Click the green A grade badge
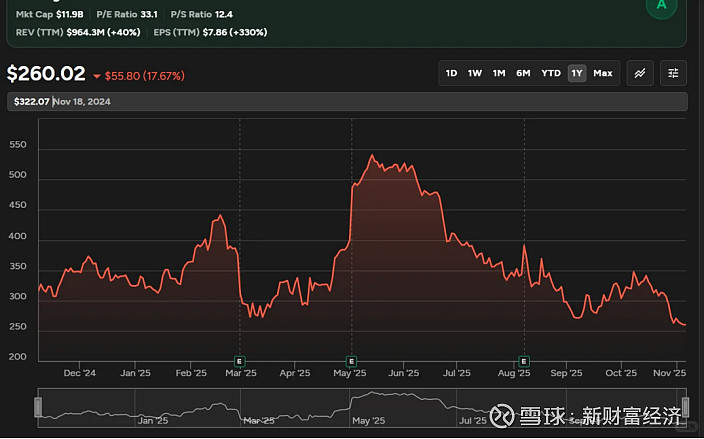The width and height of the screenshot is (704, 439). (661, 6)
